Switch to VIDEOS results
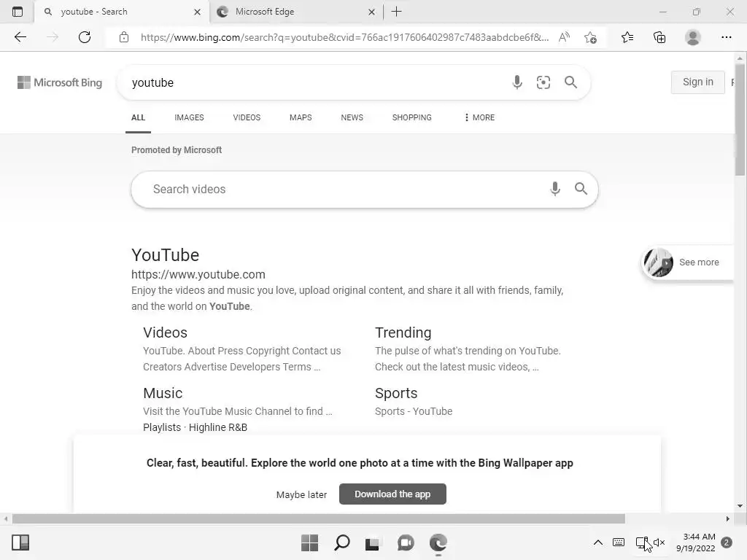 click(247, 117)
